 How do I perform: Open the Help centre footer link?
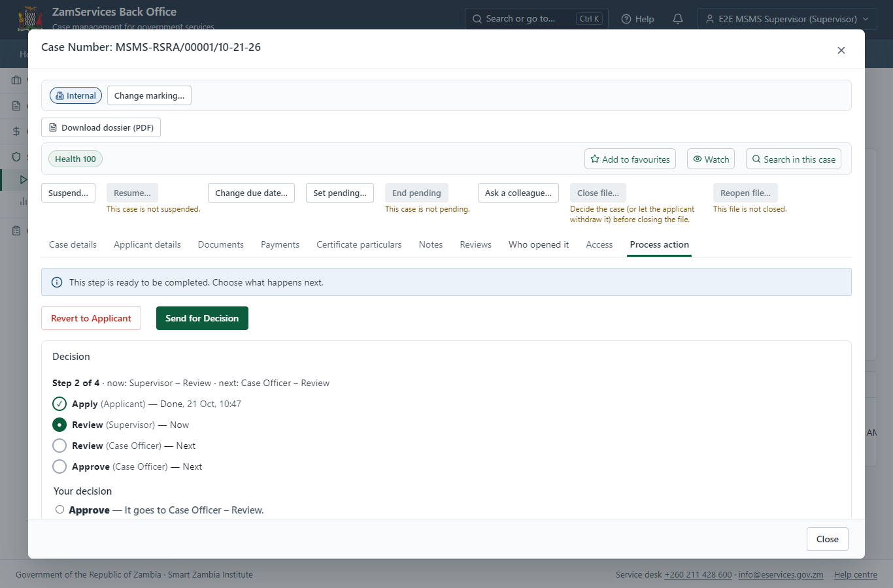click(x=856, y=575)
